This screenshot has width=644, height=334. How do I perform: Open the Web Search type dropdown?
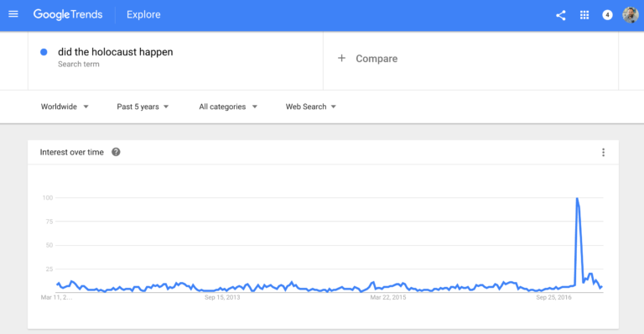tap(310, 107)
